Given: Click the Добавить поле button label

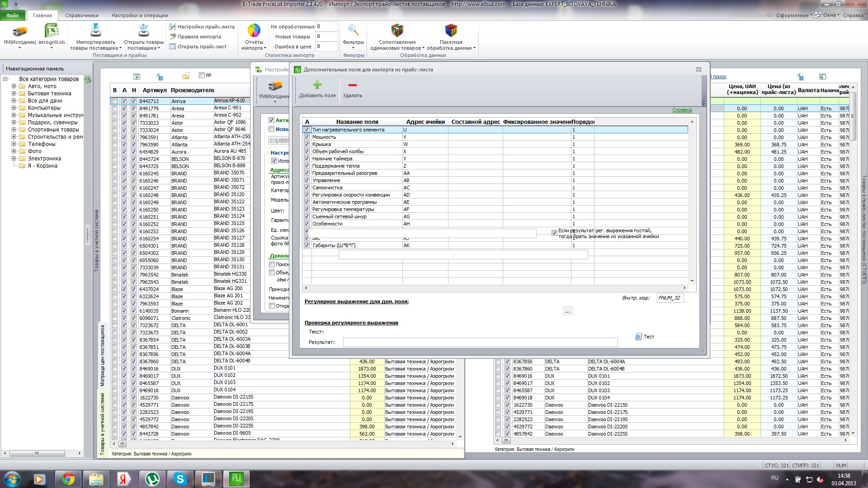Looking at the screenshot, I should click(317, 96).
